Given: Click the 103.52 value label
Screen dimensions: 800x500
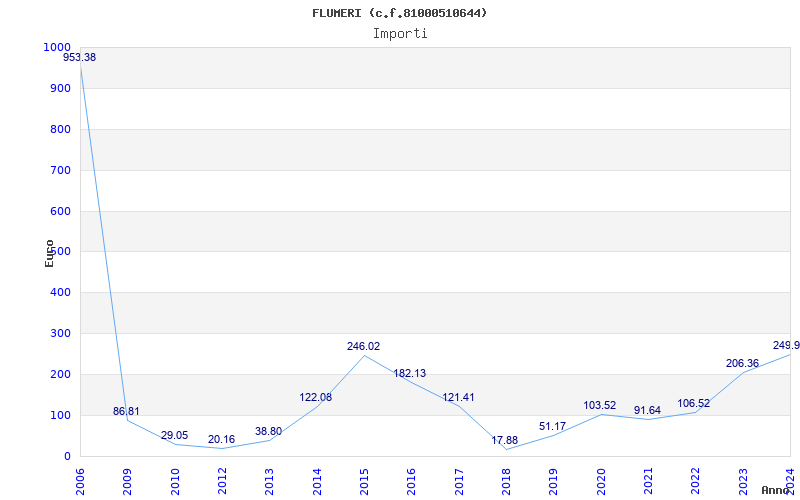Looking at the screenshot, I should pyautogui.click(x=599, y=405).
